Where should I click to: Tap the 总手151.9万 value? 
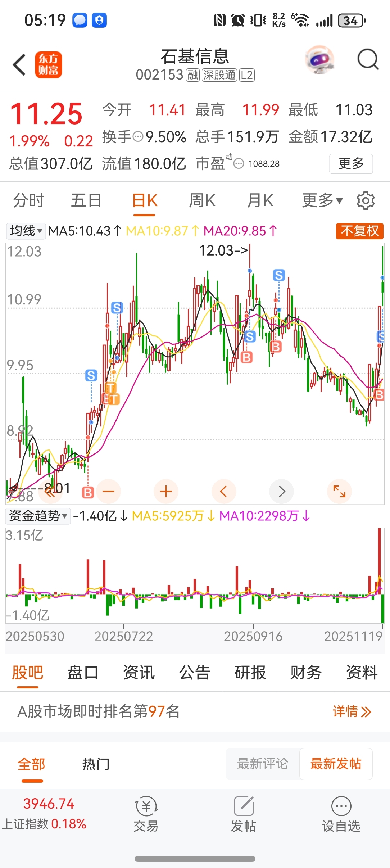click(237, 137)
